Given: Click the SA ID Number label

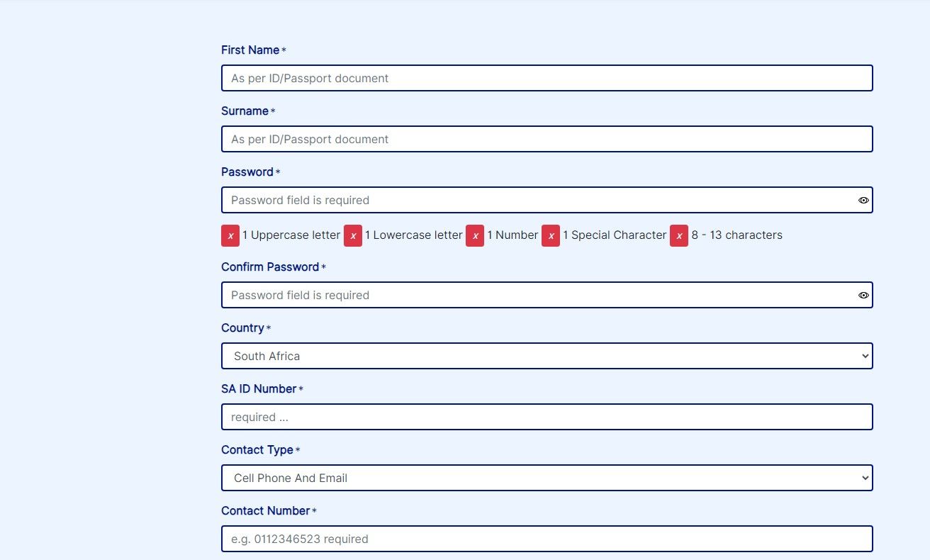Looking at the screenshot, I should click(x=259, y=389).
